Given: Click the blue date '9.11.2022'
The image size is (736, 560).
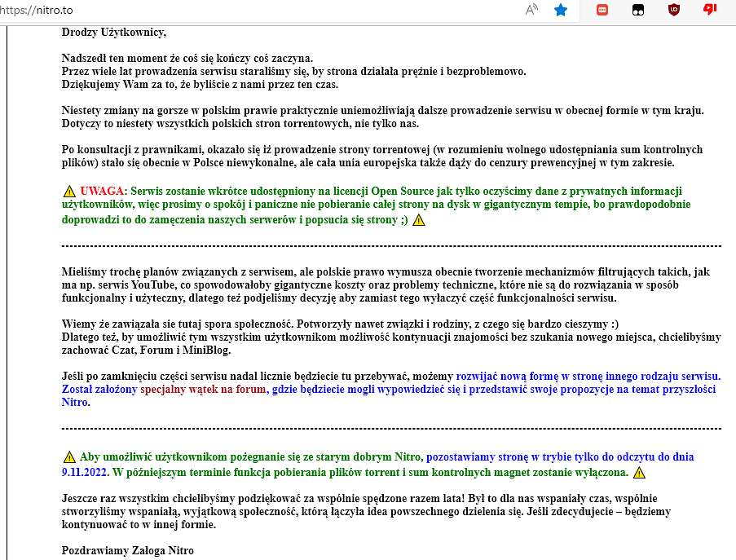Looking at the screenshot, I should tap(85, 472).
